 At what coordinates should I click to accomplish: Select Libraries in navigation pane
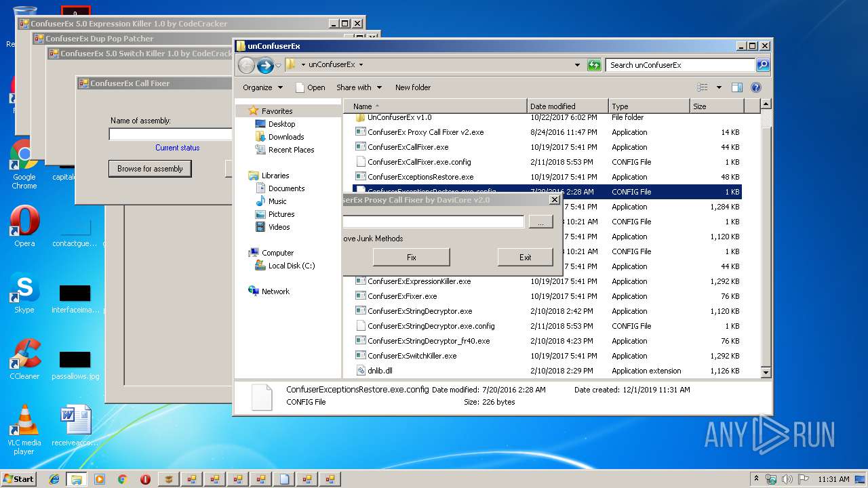click(275, 176)
